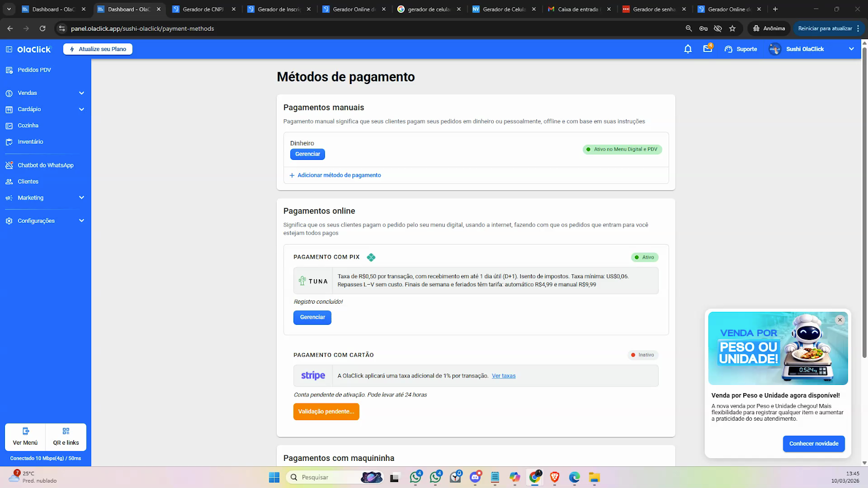The width and height of the screenshot is (868, 488).
Task: Expand the Configurações sidebar section
Action: tap(81, 221)
